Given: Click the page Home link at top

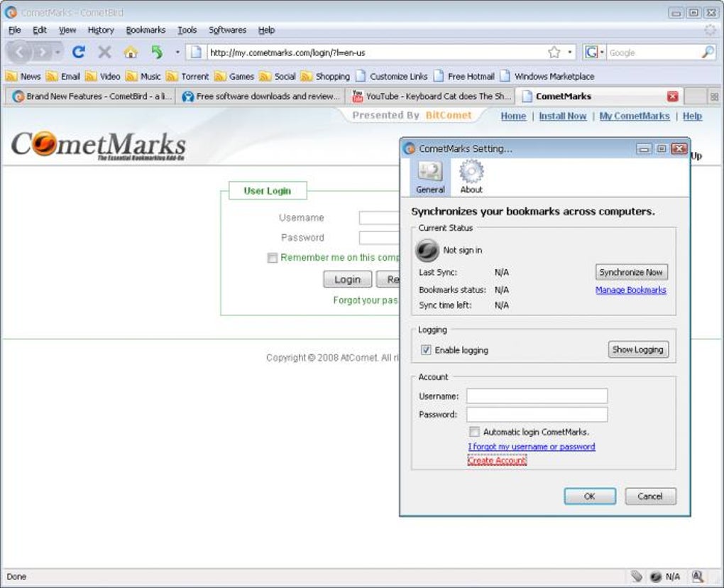Looking at the screenshot, I should pos(513,116).
